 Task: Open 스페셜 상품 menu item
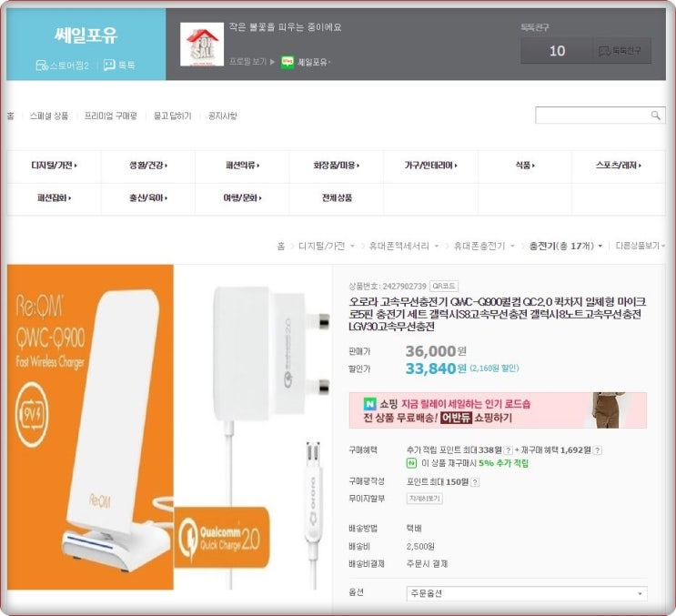pyautogui.click(x=49, y=116)
